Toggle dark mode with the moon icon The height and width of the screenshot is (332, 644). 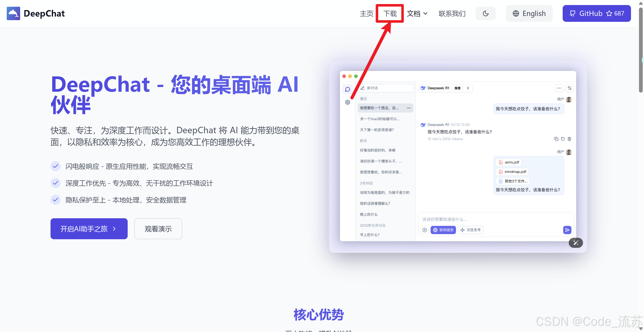pyautogui.click(x=485, y=13)
